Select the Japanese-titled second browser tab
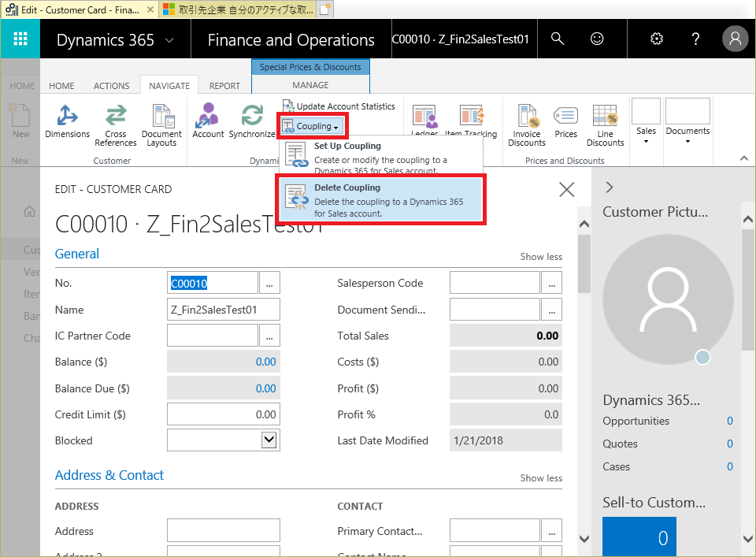Image resolution: width=756 pixels, height=557 pixels. (x=238, y=9)
